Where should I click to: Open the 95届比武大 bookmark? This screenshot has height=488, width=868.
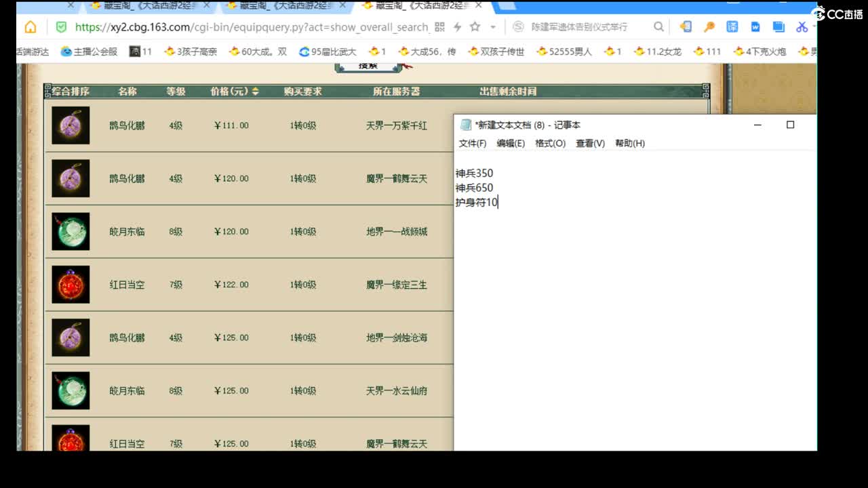point(328,52)
